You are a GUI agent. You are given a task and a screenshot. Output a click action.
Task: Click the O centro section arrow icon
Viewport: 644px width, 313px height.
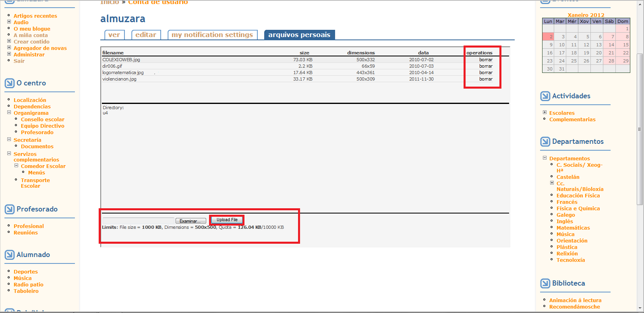(x=9, y=83)
